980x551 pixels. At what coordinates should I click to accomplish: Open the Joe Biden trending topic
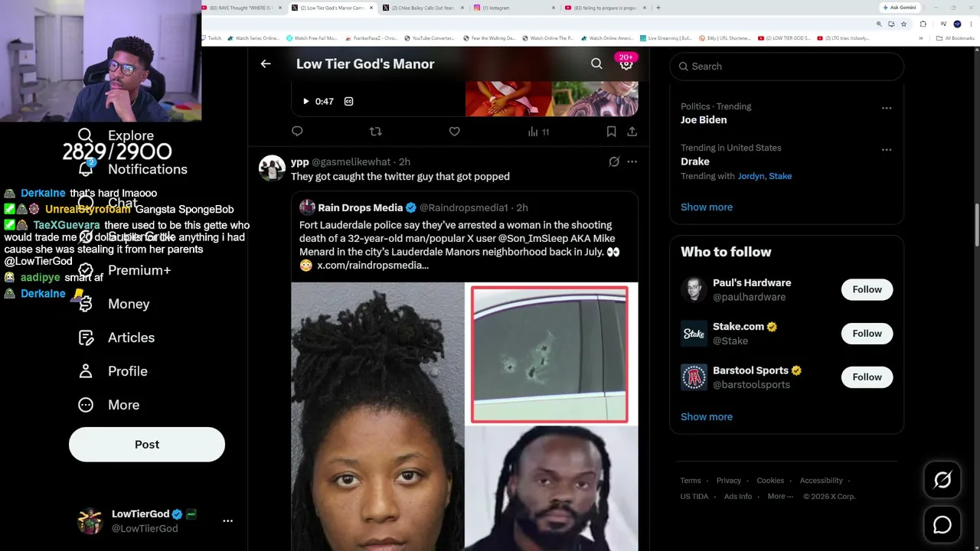(704, 120)
